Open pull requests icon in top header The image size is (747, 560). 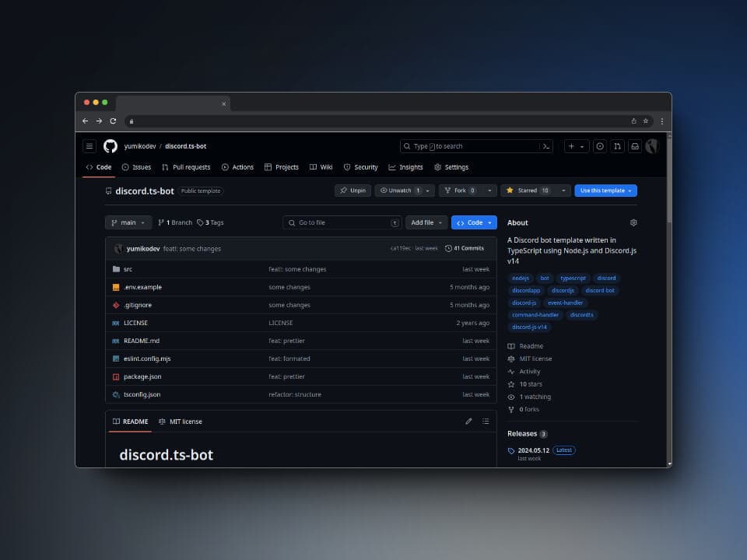tap(617, 146)
